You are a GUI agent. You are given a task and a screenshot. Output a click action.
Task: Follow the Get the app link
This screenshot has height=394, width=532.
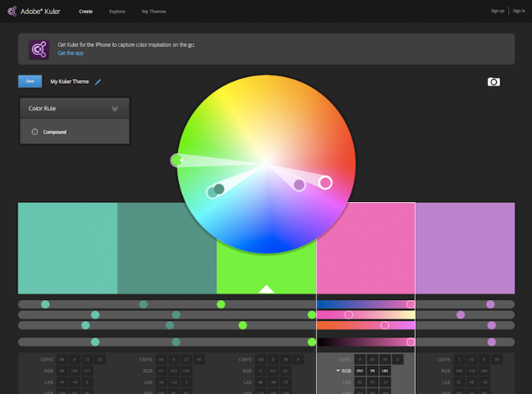click(71, 53)
